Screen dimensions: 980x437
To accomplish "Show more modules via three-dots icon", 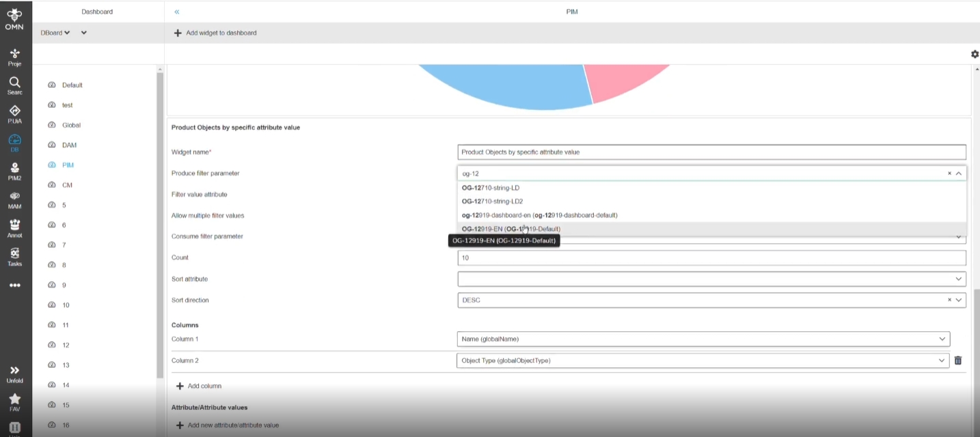I will (14, 285).
